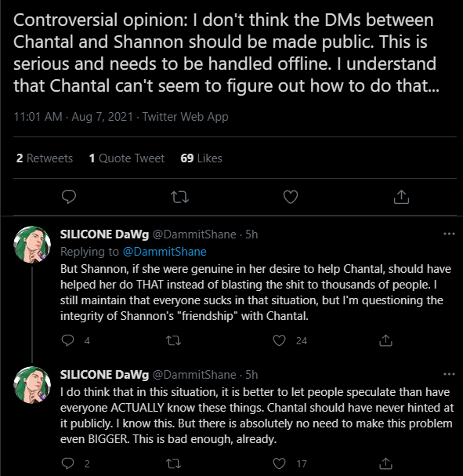Reply to the tweet with 2 replies
The height and width of the screenshot is (476, 463).
coord(67,463)
